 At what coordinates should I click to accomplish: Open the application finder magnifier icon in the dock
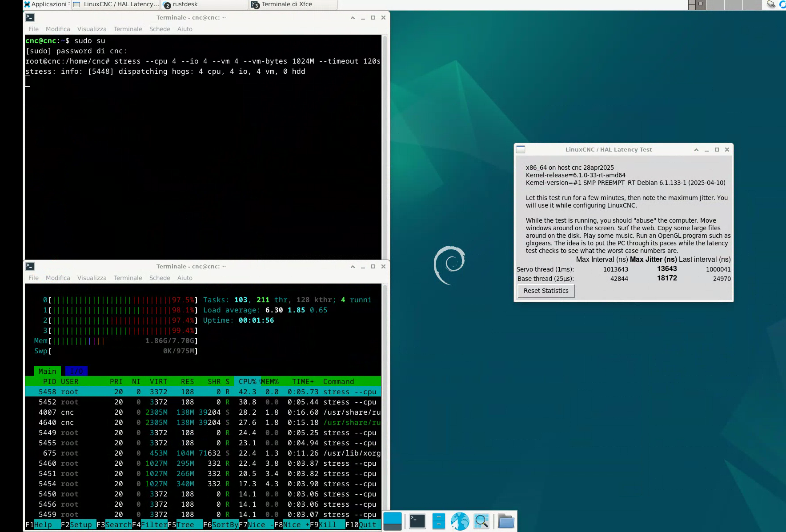pyautogui.click(x=481, y=521)
